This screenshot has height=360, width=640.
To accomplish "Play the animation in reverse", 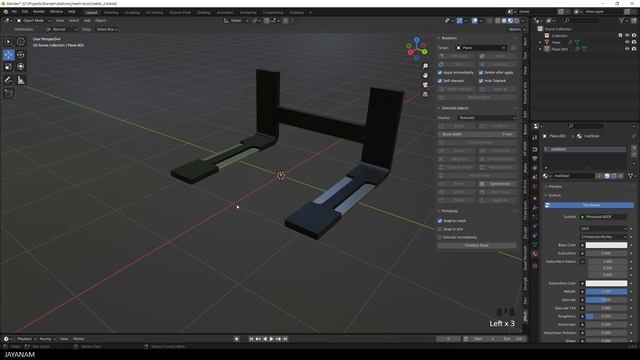I will 265,339.
